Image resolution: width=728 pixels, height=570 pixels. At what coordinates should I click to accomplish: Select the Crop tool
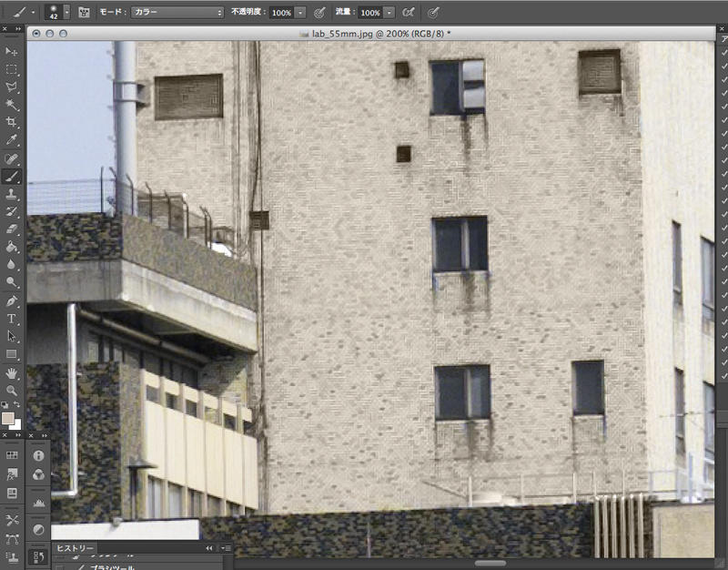(12, 122)
